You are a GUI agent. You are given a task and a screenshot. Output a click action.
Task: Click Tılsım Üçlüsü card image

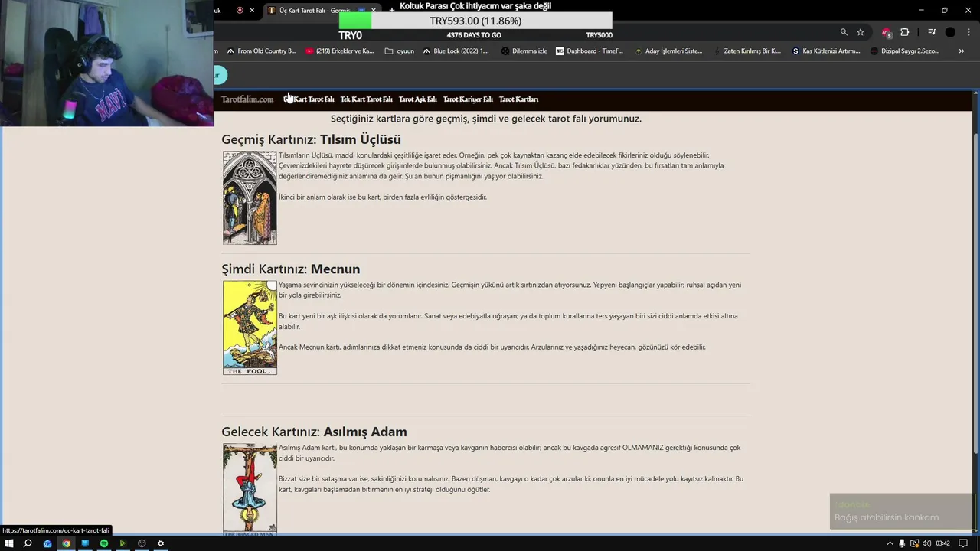tap(250, 197)
